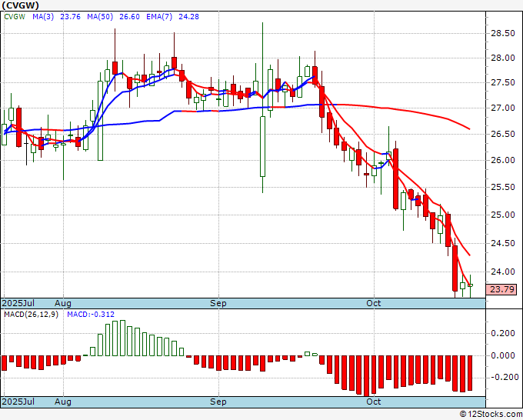Click the Sep label on price chart axis
Image resolution: width=523 pixels, height=420 pixels.
pos(218,303)
